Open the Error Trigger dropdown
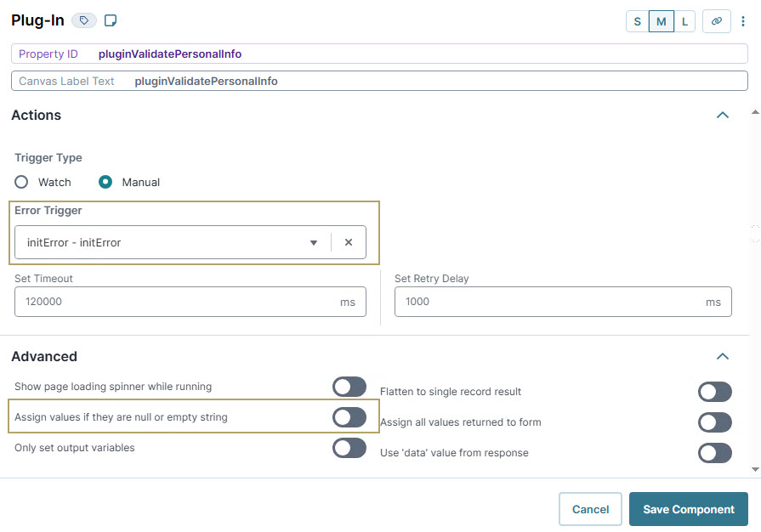Screen dimensions: 761x532 (313, 242)
